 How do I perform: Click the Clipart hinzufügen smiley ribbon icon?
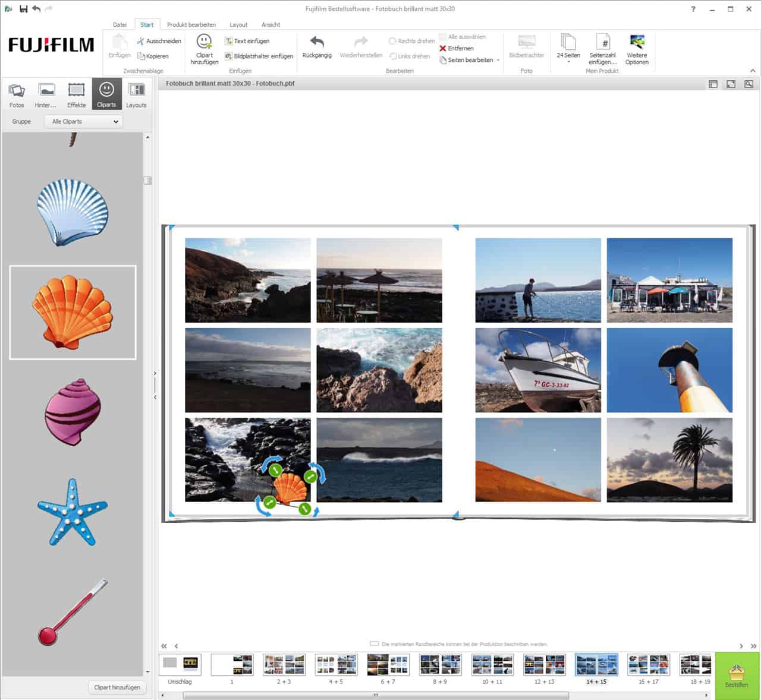(x=204, y=42)
